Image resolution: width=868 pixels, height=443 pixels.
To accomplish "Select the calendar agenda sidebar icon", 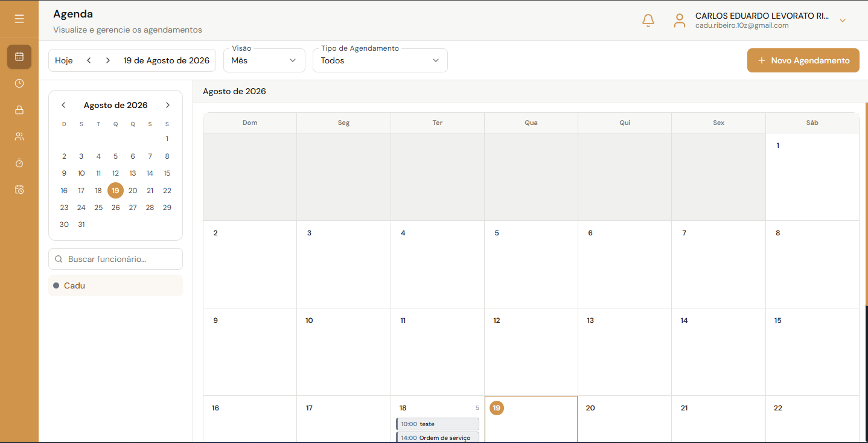I will [x=19, y=57].
